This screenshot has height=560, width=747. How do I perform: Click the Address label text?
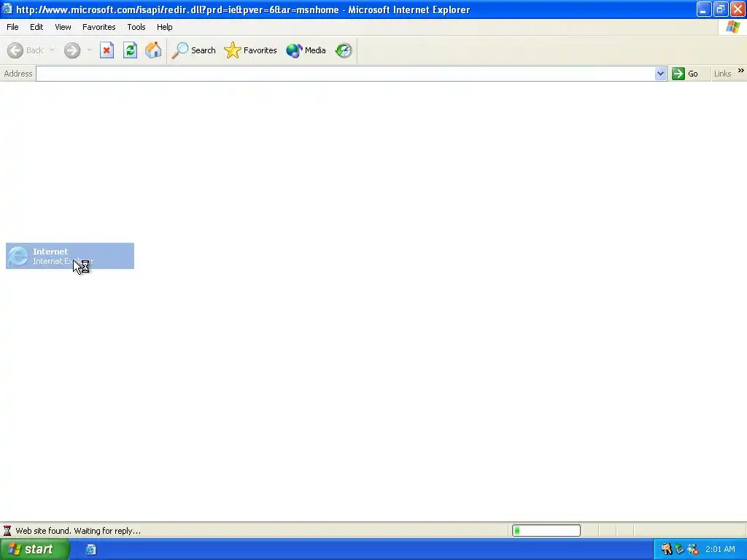point(18,74)
